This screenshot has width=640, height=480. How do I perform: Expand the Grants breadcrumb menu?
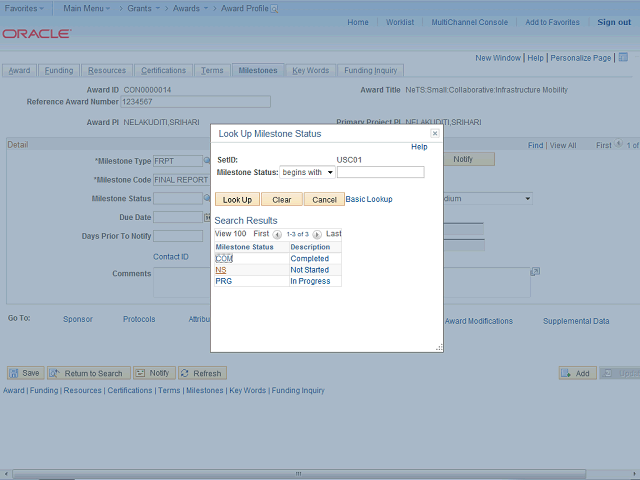tap(143, 8)
